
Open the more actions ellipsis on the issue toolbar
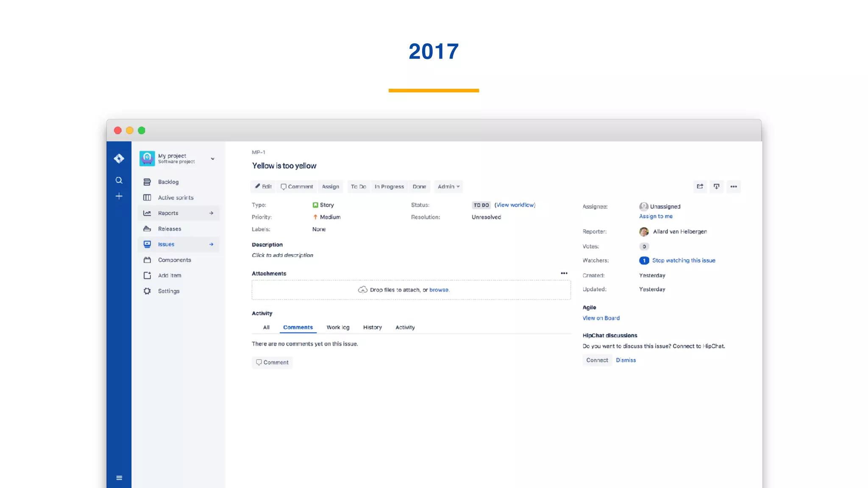pos(734,186)
